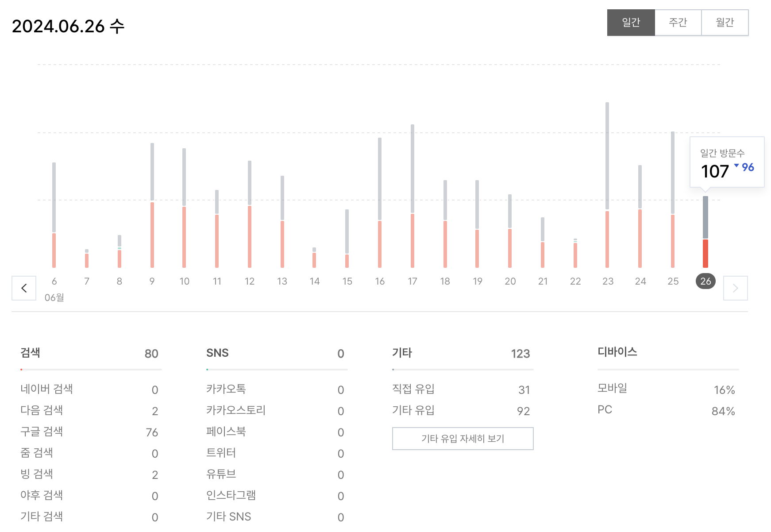This screenshot has width=771, height=532.
Task: Select the bar for day 14
Action: (x=314, y=258)
